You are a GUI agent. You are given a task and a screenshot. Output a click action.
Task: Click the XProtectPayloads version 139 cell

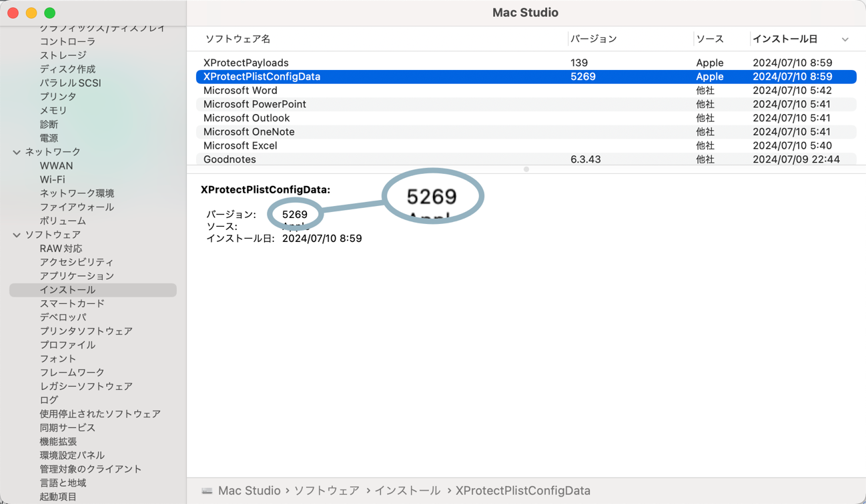click(579, 63)
